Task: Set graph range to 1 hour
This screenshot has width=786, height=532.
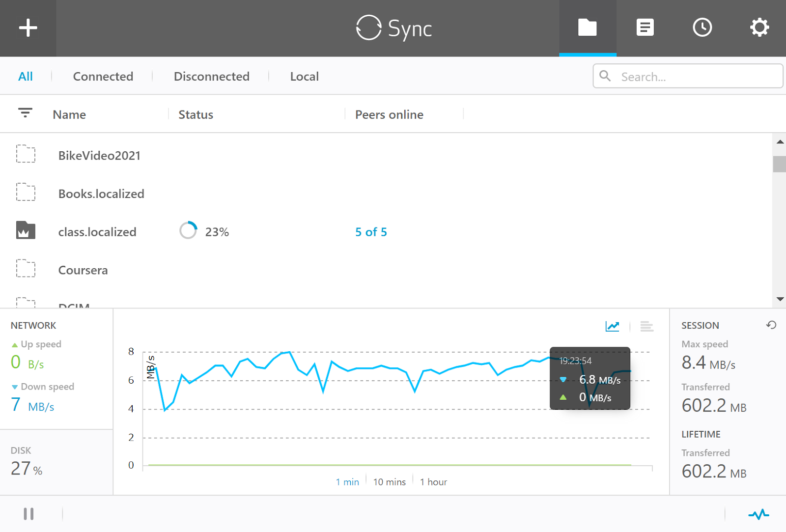Action: 433,482
